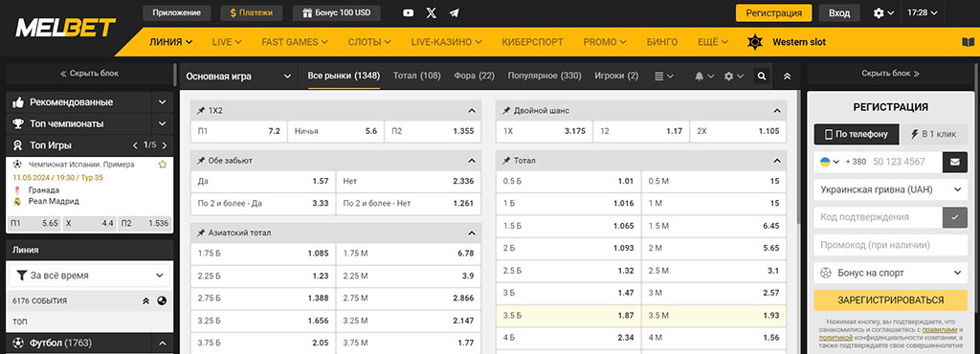980x354 pixels.
Task: Open the Украинская гривна currency dropdown
Action: point(891,189)
